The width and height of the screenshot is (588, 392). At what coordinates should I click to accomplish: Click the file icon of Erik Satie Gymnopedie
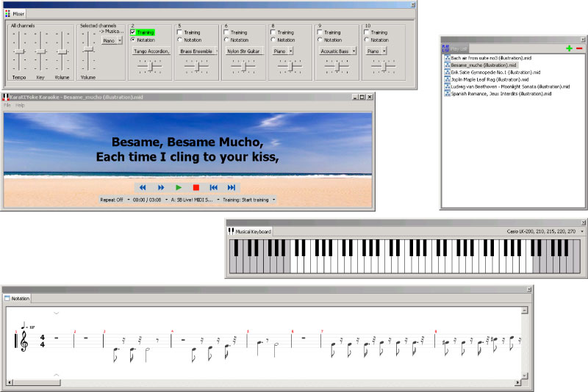447,72
